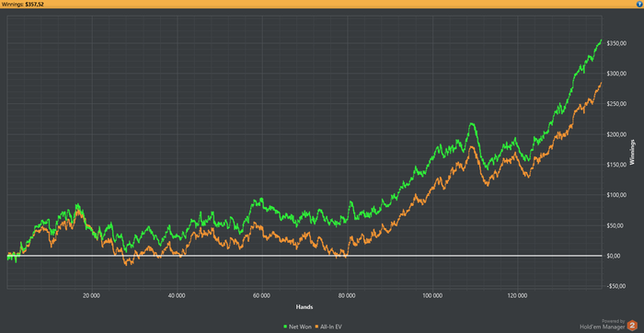Open the Hold'em Manager 2 logo icon
The image size is (644, 333).
632,325
